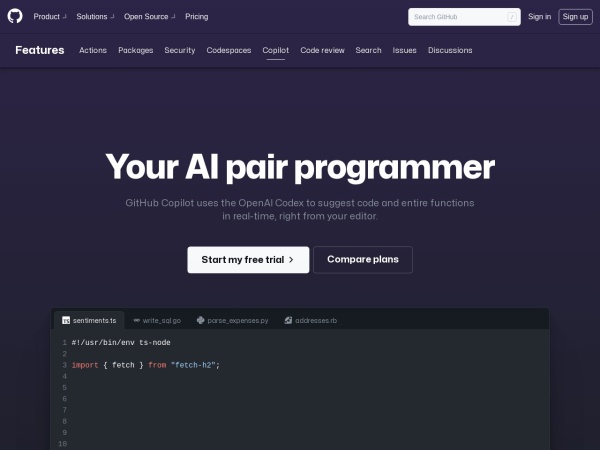Click the Python icon on parse_expenses.py tab
The width and height of the screenshot is (600, 450).
coord(200,321)
